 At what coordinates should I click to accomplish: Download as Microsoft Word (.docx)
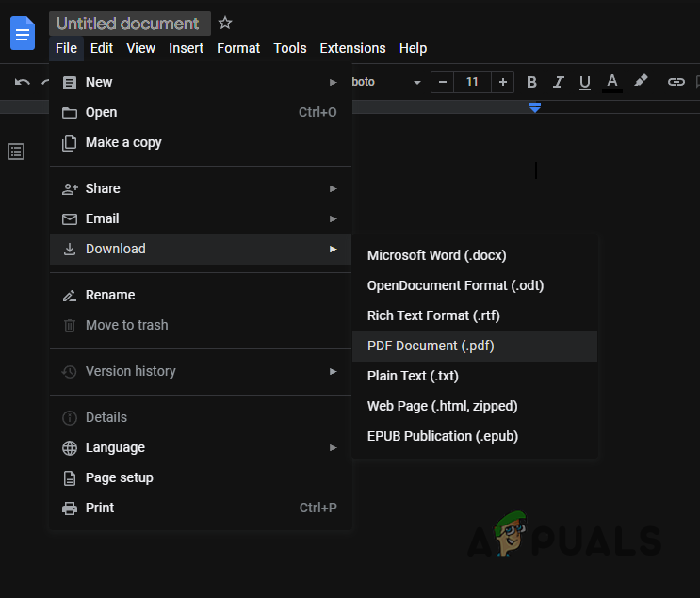475,256
